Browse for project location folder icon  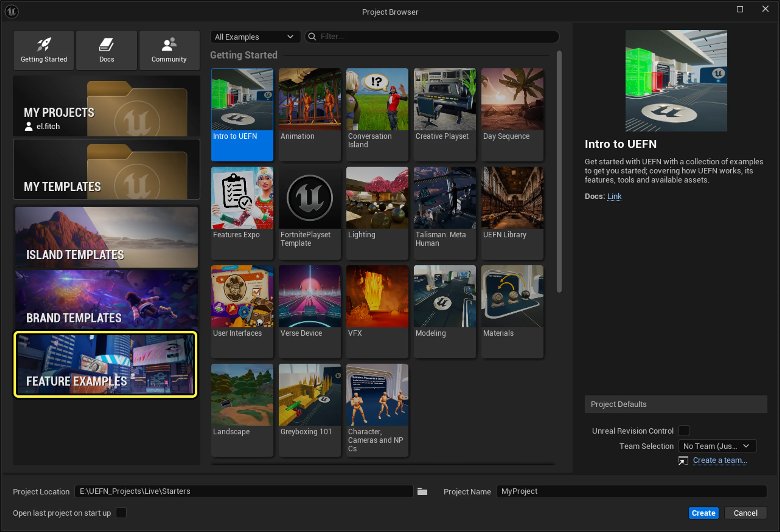click(422, 492)
